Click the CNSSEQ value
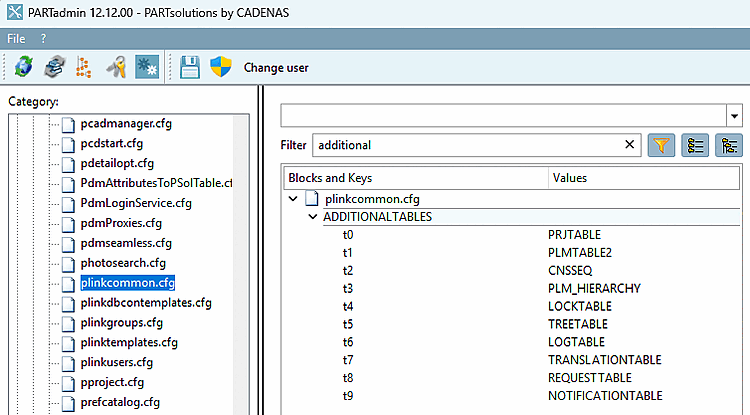Screen dimensions: 750x415 point(570,271)
